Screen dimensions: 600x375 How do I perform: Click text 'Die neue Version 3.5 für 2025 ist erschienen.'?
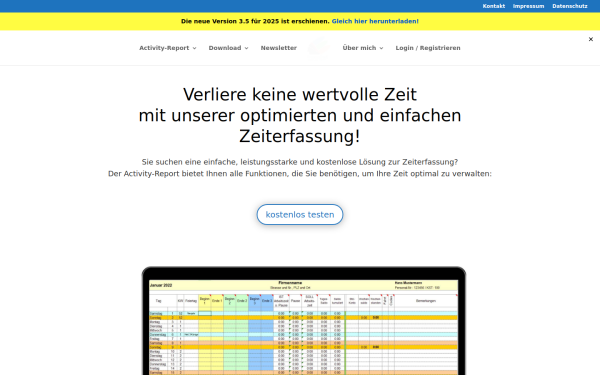click(255, 21)
